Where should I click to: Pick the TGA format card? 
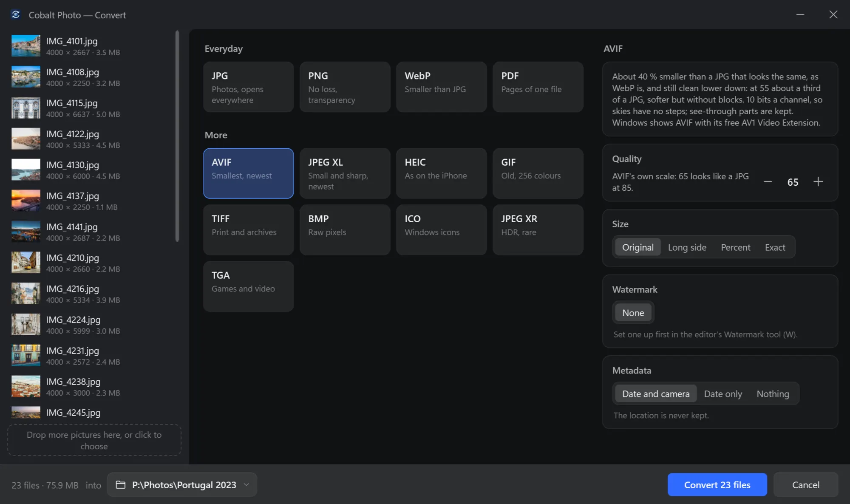pyautogui.click(x=249, y=286)
